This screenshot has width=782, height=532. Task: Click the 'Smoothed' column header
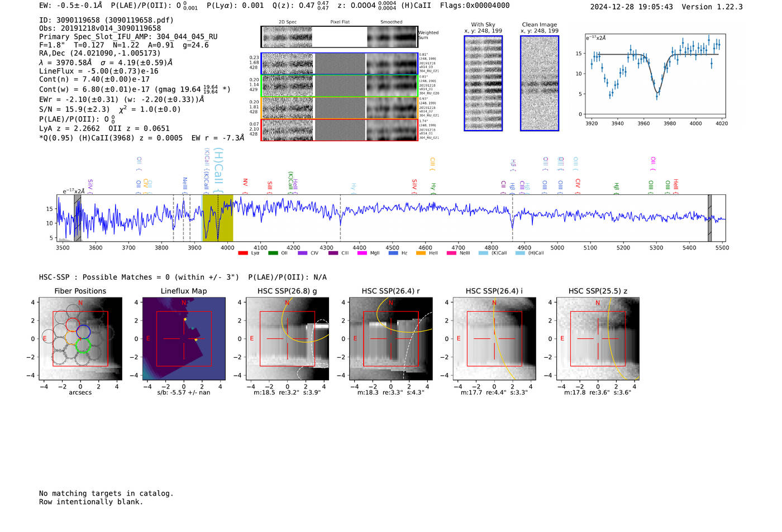pyautogui.click(x=391, y=22)
